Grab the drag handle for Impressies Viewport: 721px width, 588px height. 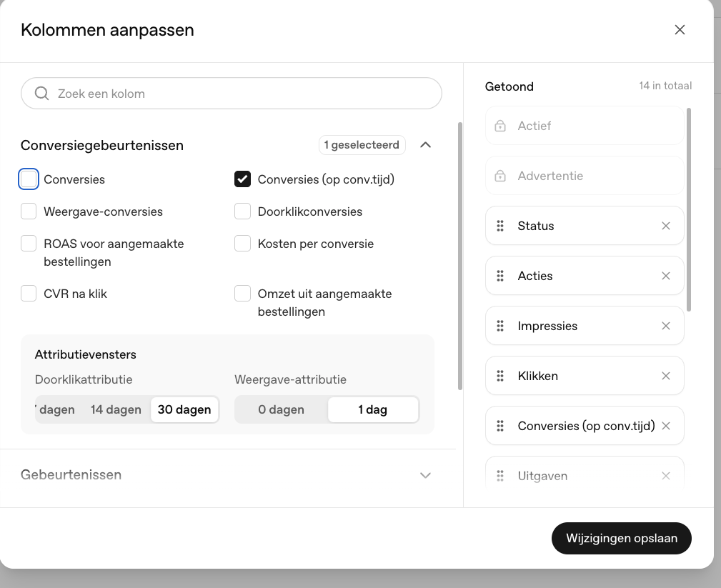(x=500, y=326)
